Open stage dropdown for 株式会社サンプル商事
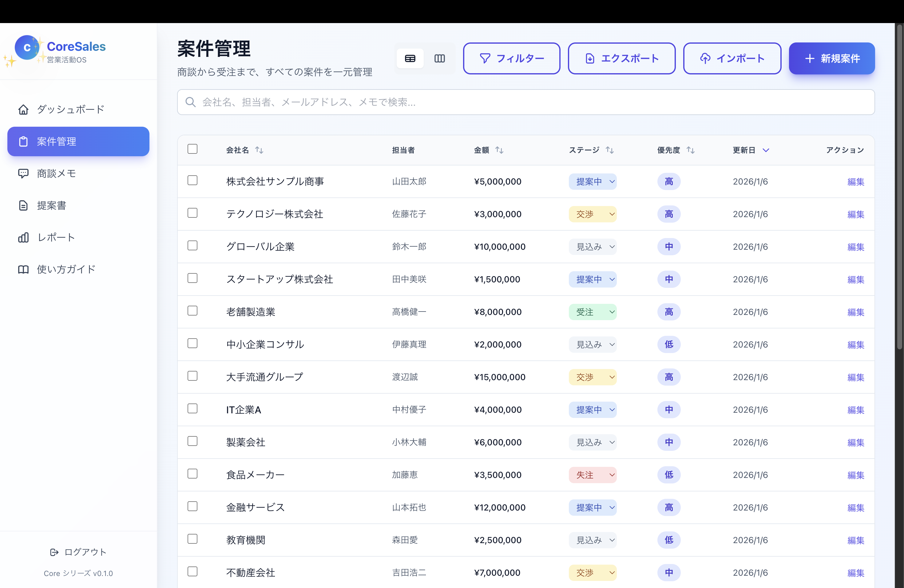 coord(592,181)
